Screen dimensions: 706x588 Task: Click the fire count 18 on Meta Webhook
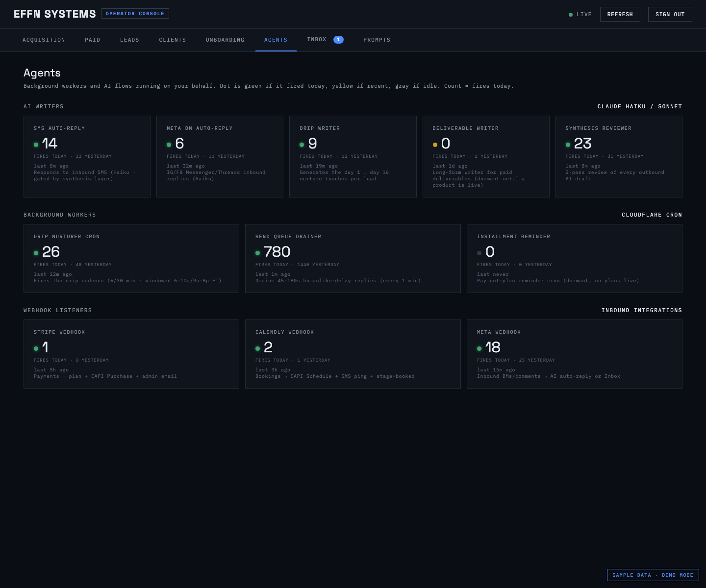[x=493, y=347]
